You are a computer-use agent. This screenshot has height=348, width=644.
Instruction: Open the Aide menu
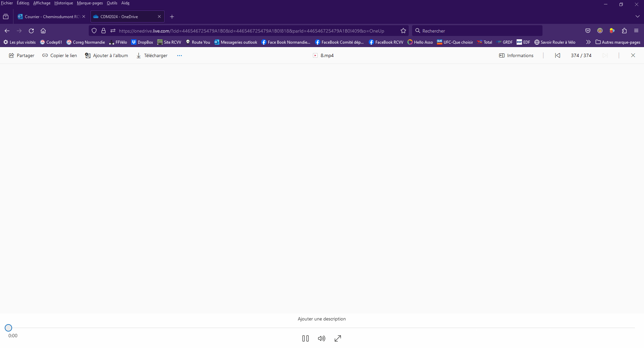[x=125, y=3]
